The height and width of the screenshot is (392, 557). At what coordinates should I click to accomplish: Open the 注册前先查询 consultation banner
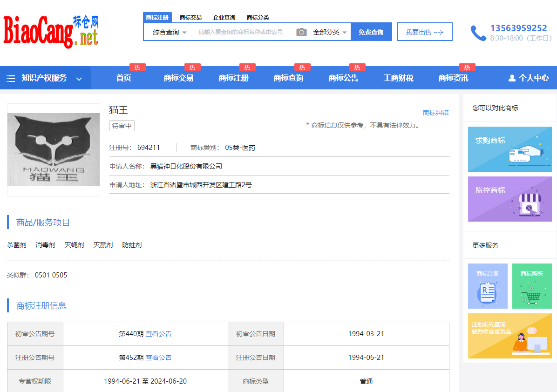coord(510,336)
